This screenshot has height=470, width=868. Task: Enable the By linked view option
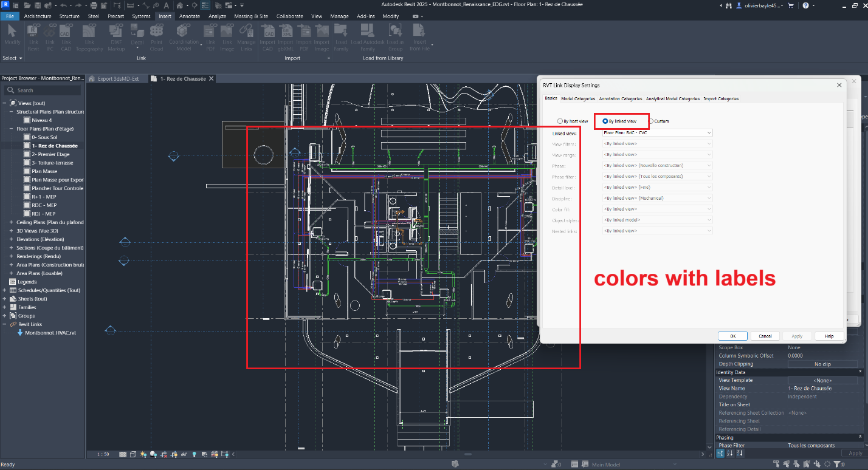(605, 120)
